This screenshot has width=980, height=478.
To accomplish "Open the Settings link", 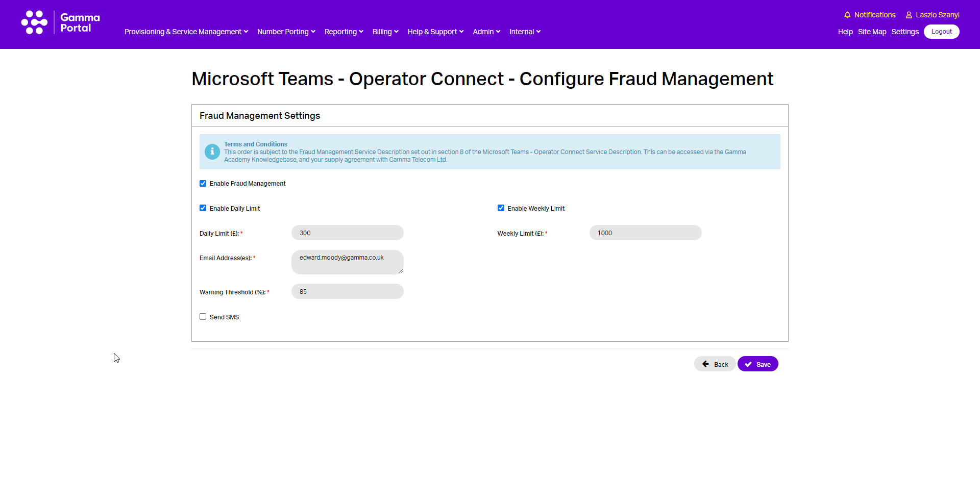I will coord(905,32).
